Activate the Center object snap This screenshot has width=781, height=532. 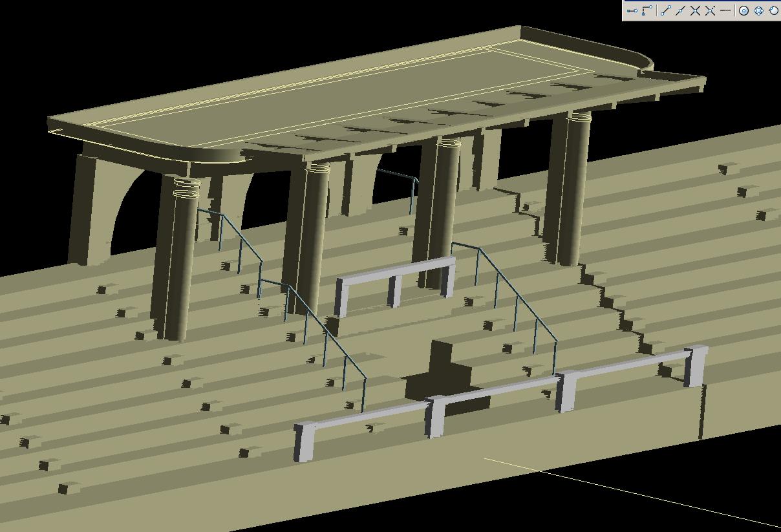coord(744,10)
